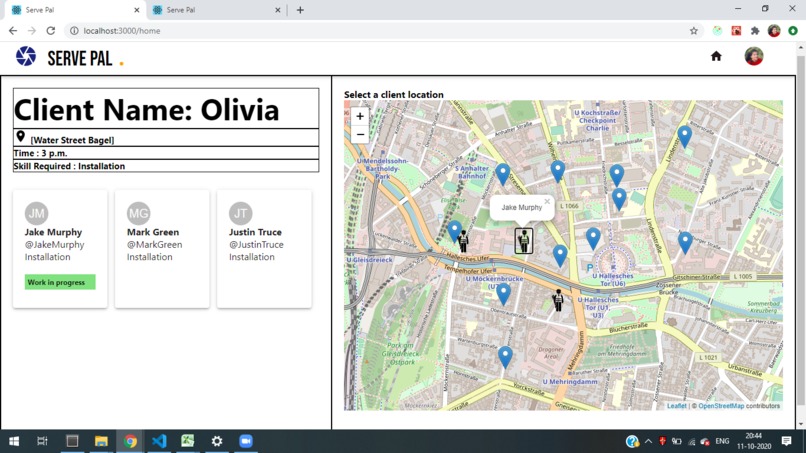Image resolution: width=806 pixels, height=453 pixels.
Task: Click the @JustinTruce handle
Action: [x=256, y=245]
